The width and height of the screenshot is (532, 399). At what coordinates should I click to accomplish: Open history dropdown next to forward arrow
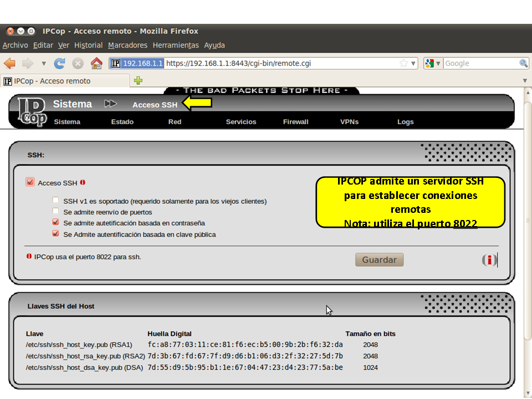pos(44,64)
